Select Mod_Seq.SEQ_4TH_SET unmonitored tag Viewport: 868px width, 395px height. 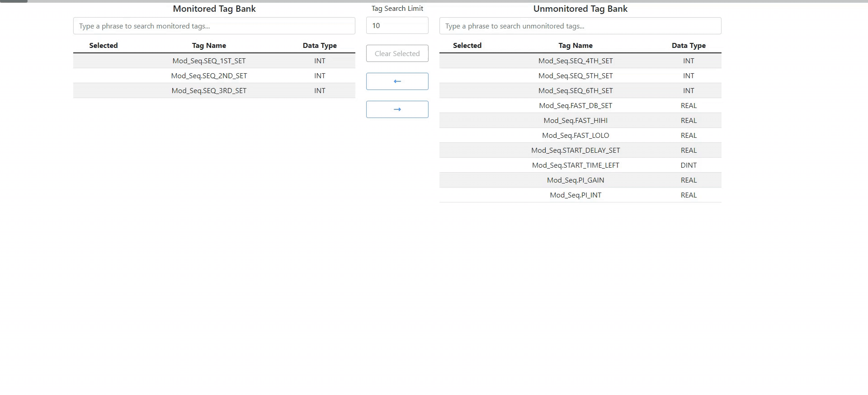click(x=580, y=61)
